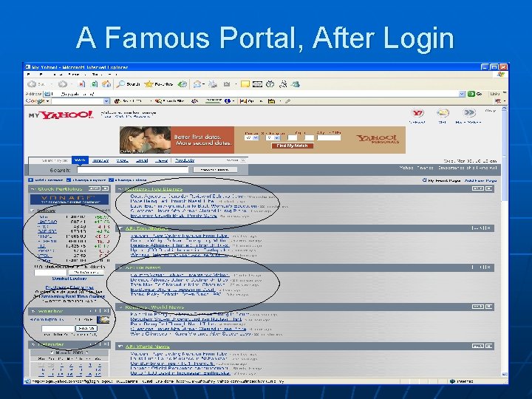532x399 pixels.
Task: Open the Google toolbar logo menu
Action: click(38, 101)
